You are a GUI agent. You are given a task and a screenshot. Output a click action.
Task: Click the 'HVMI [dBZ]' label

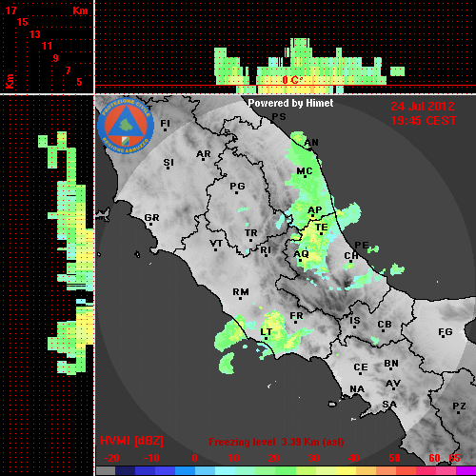(131, 441)
